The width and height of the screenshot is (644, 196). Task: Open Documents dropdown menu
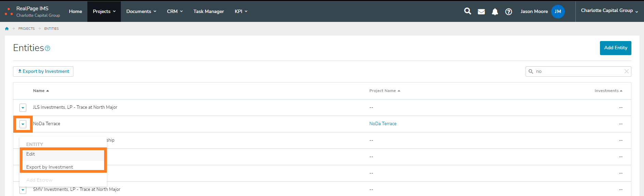pos(141,11)
